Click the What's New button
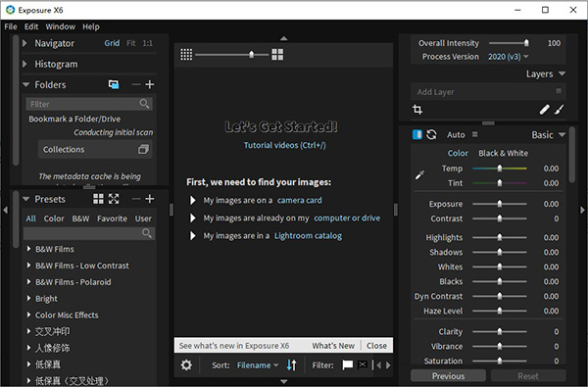This screenshot has height=387, width=588. (x=333, y=346)
